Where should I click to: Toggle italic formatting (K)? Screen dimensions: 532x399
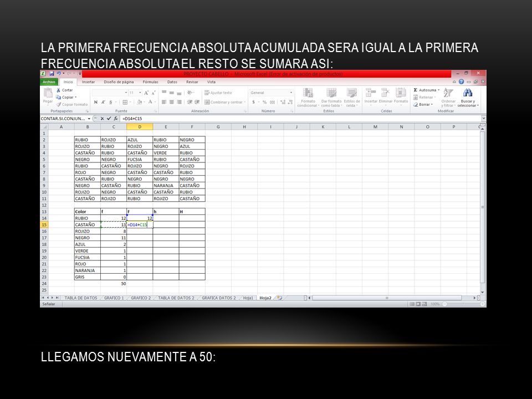coord(103,102)
